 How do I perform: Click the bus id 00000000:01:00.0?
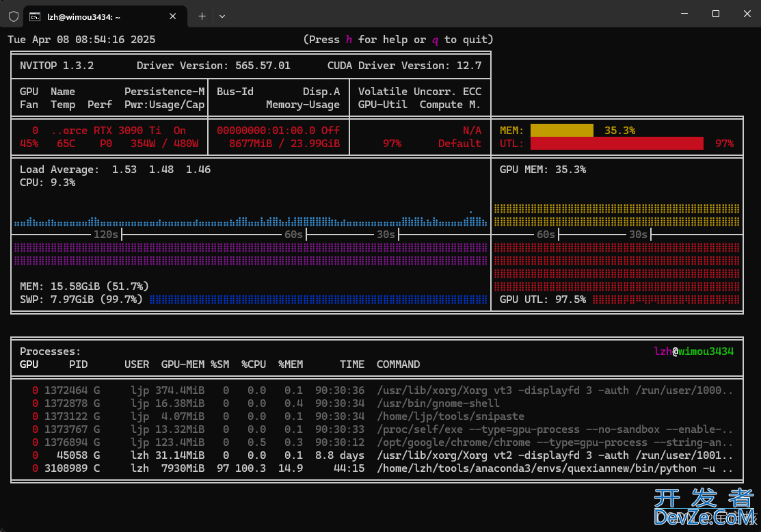tap(266, 131)
